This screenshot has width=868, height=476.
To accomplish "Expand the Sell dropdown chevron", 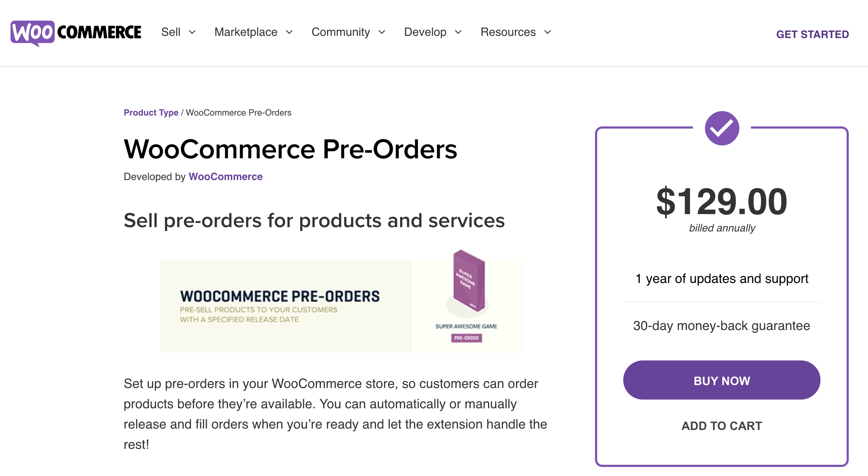I will pyautogui.click(x=193, y=32).
